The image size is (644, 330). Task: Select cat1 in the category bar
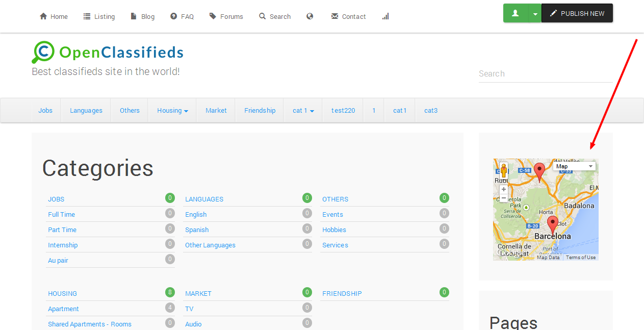click(400, 110)
